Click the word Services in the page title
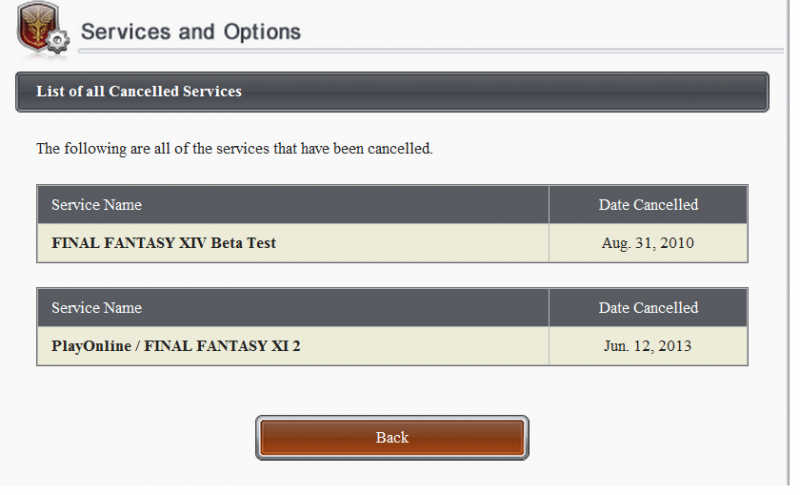Viewport: 800px width, 495px height. click(126, 32)
